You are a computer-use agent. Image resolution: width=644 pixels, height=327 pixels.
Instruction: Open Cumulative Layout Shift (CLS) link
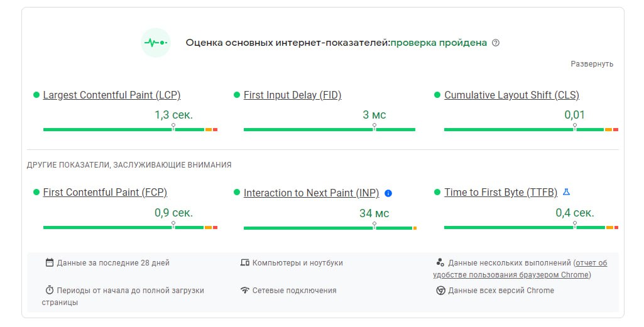coord(512,95)
